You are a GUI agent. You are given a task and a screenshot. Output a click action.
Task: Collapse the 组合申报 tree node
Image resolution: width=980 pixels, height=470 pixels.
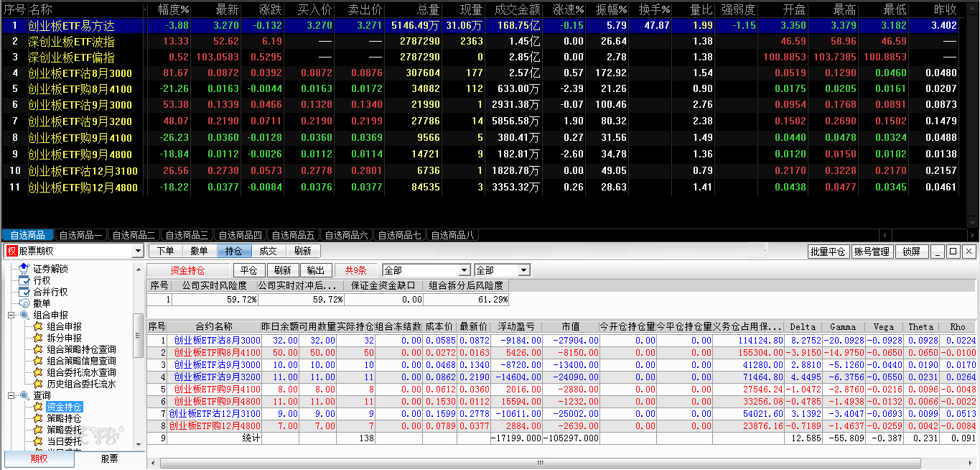(x=11, y=315)
